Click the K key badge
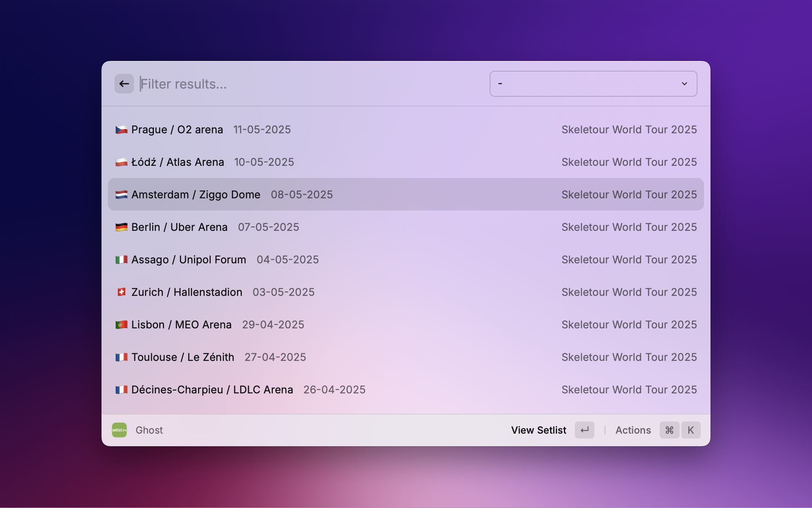Image resolution: width=812 pixels, height=508 pixels. (x=691, y=430)
